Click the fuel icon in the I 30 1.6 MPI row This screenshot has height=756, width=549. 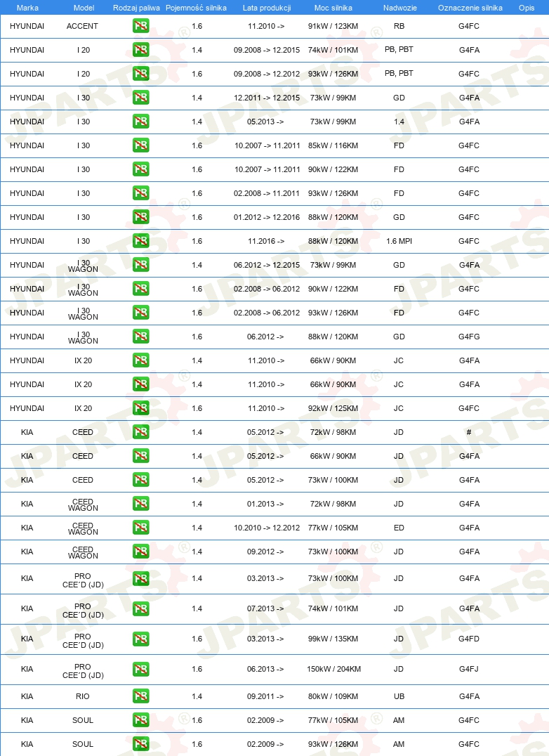tap(140, 240)
